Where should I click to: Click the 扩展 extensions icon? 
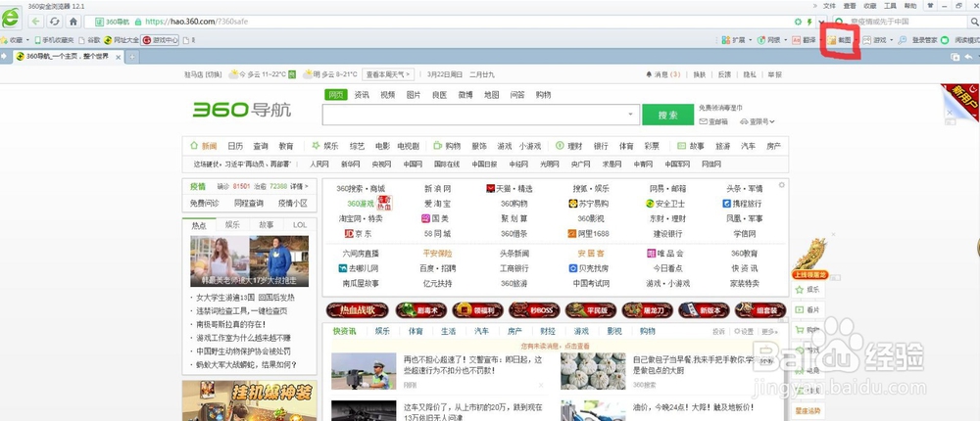(x=725, y=40)
